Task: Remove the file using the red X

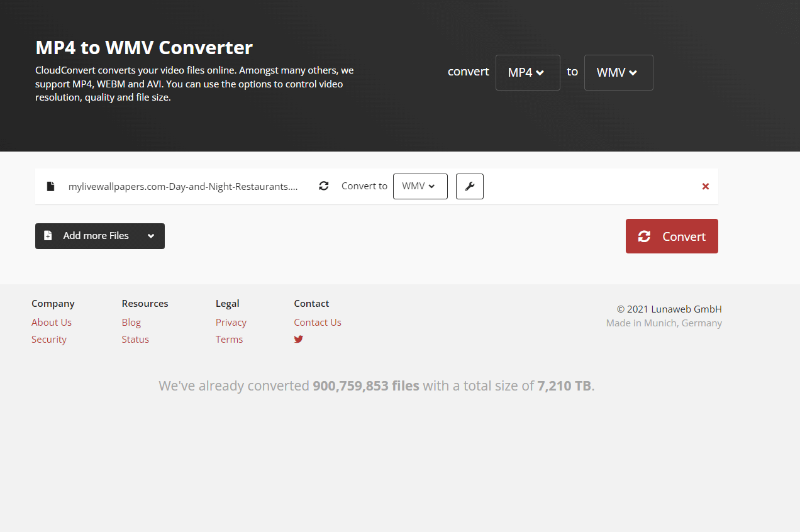Action: [706, 186]
